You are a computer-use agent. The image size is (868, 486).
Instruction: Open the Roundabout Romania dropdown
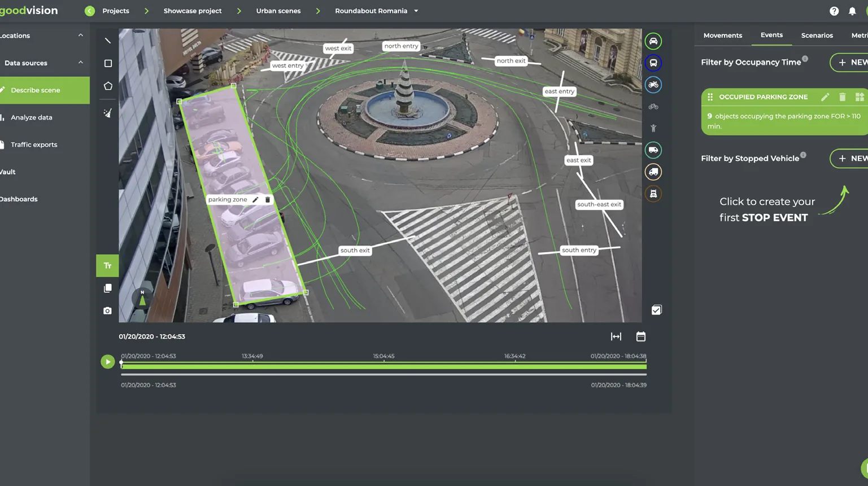[x=416, y=11]
